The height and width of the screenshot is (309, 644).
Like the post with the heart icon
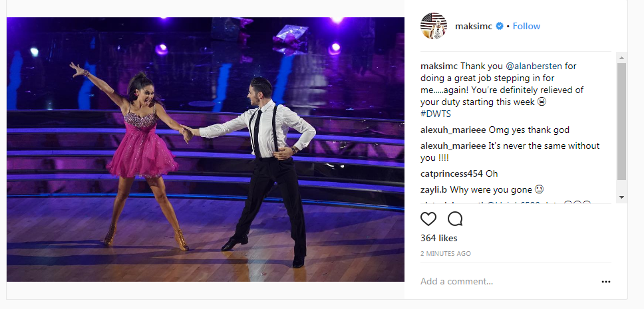click(428, 219)
